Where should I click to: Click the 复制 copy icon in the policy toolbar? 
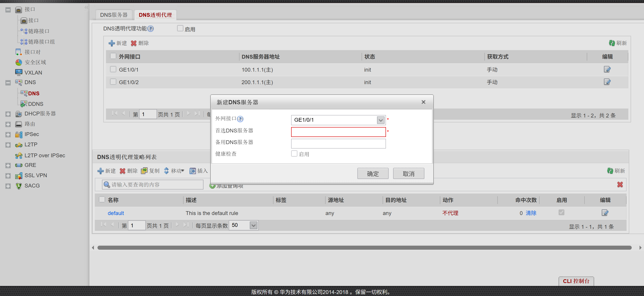pyautogui.click(x=144, y=171)
